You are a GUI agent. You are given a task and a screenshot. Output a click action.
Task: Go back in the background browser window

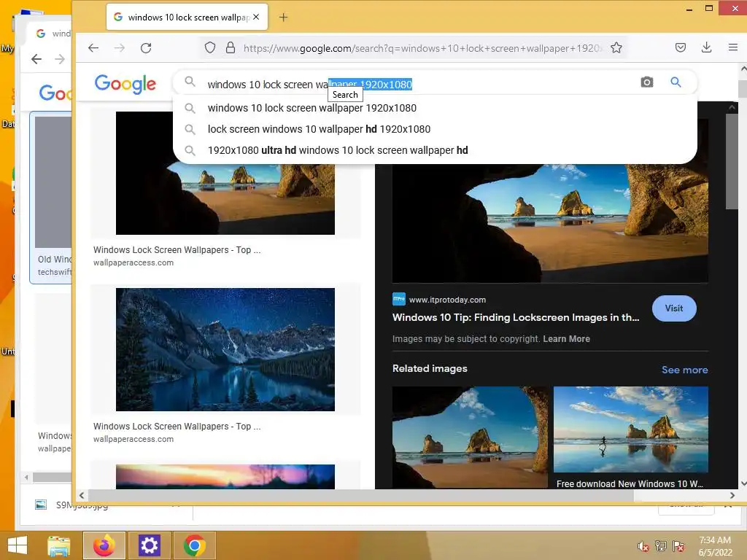(x=36, y=59)
